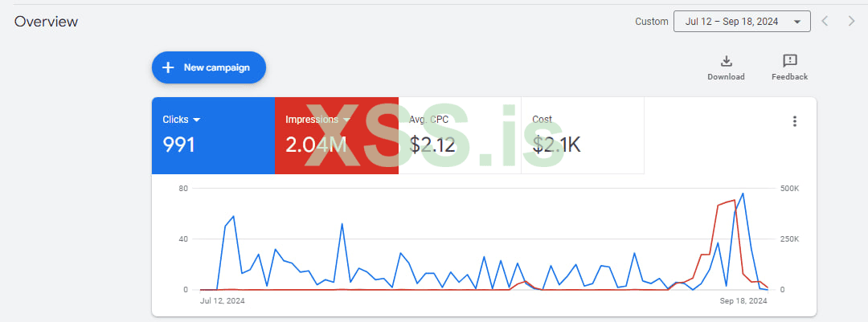The height and width of the screenshot is (322, 868).
Task: Open the Download option
Action: coord(726,68)
